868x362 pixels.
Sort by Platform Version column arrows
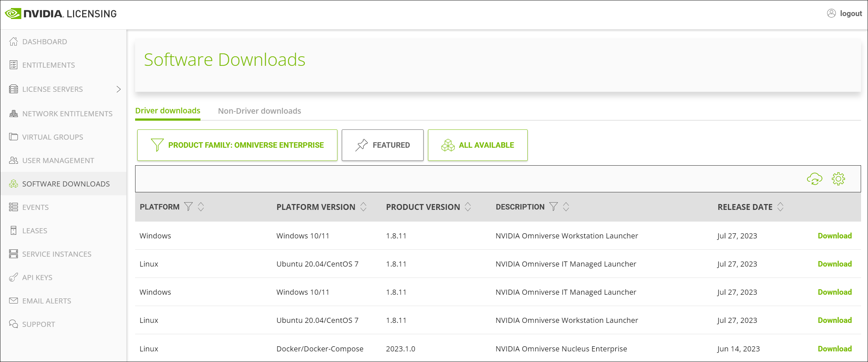tap(363, 207)
